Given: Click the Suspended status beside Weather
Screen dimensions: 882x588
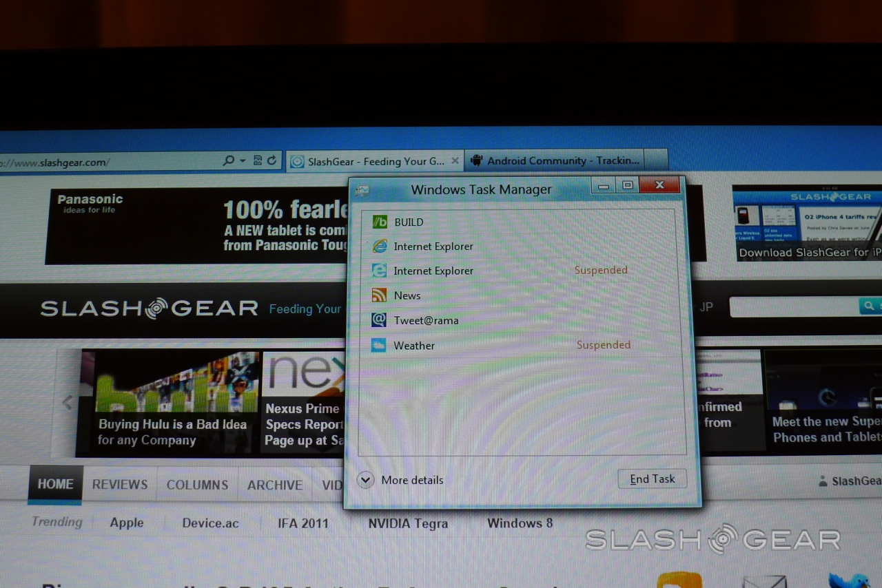Looking at the screenshot, I should pos(604,345).
